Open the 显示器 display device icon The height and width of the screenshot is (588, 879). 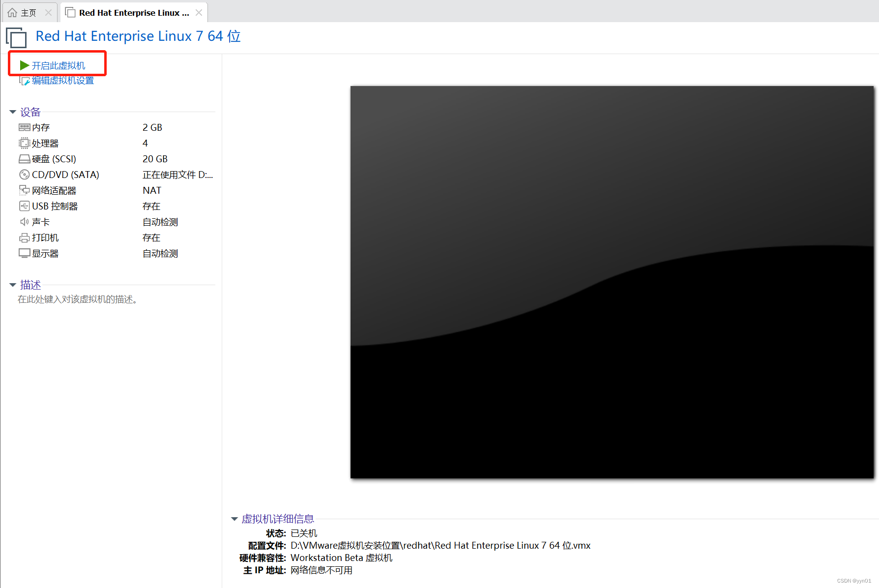25,253
